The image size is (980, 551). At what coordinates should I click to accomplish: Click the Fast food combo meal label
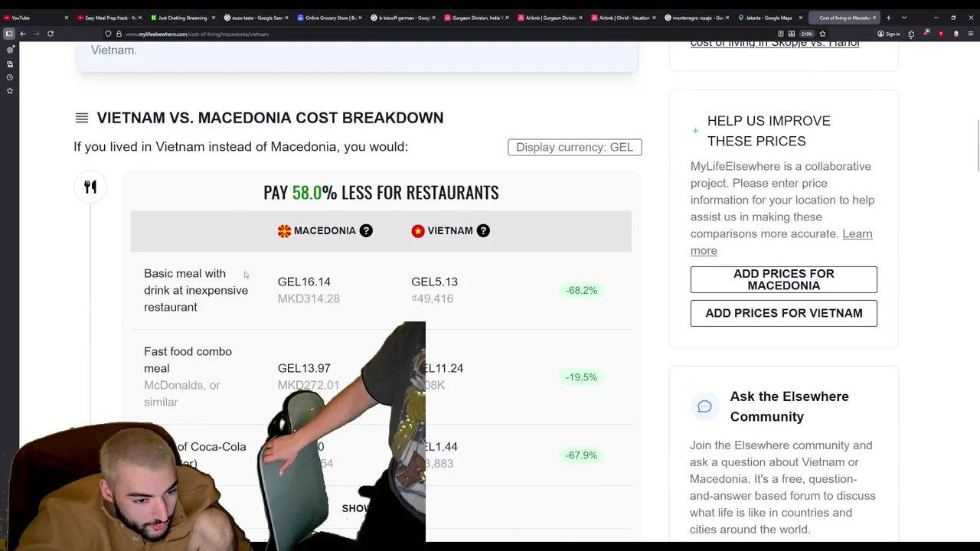tap(188, 360)
